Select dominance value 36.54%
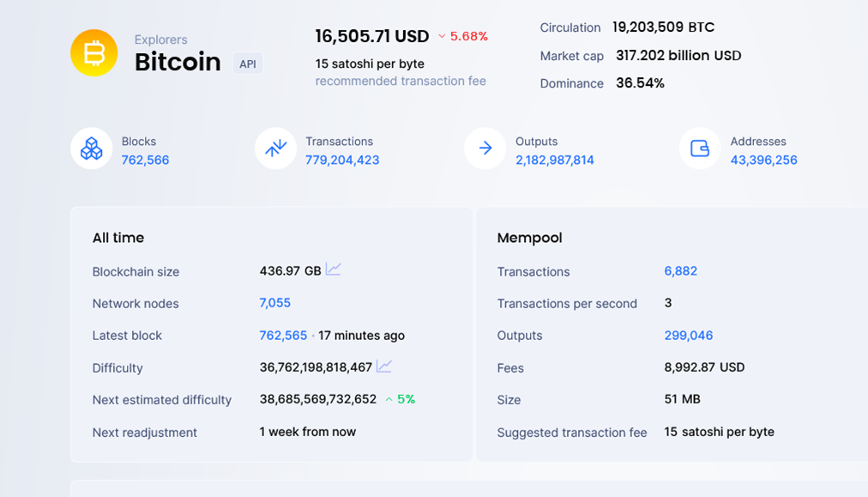Screen dimensions: 868x497 [x=640, y=83]
